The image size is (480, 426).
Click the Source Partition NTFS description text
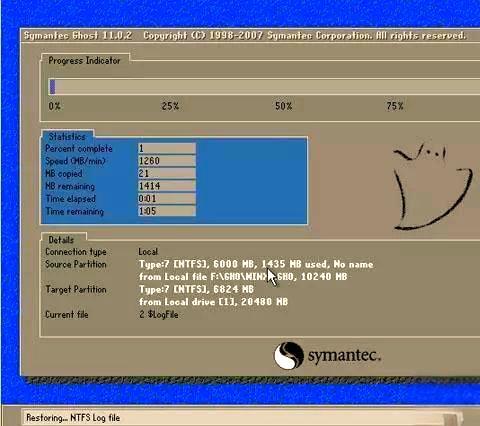coord(256,264)
